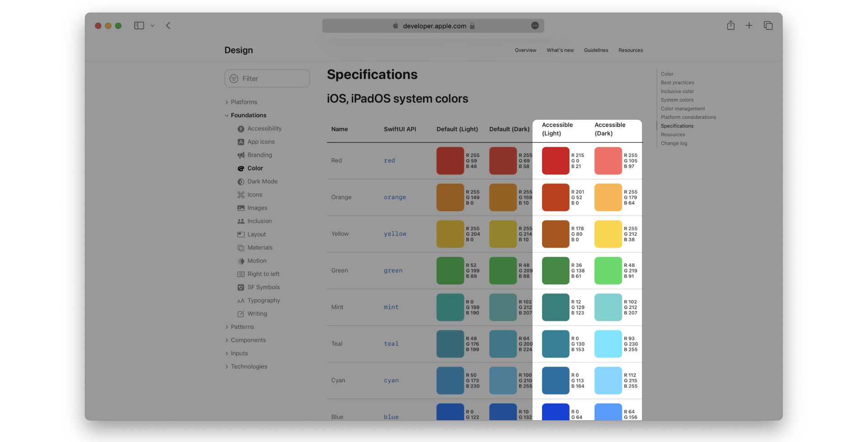Click the page options ellipsis in address bar
Viewport: 868px width, 442px height.
point(535,26)
